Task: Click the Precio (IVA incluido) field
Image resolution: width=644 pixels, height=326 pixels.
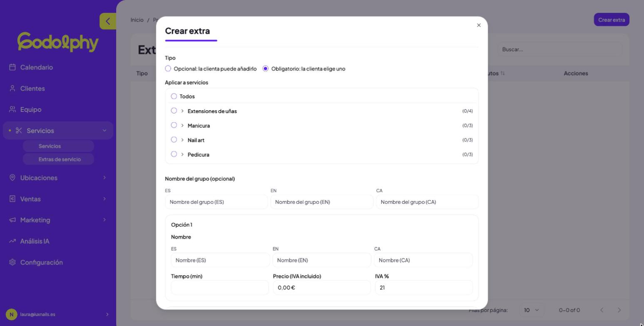Action: click(x=322, y=288)
